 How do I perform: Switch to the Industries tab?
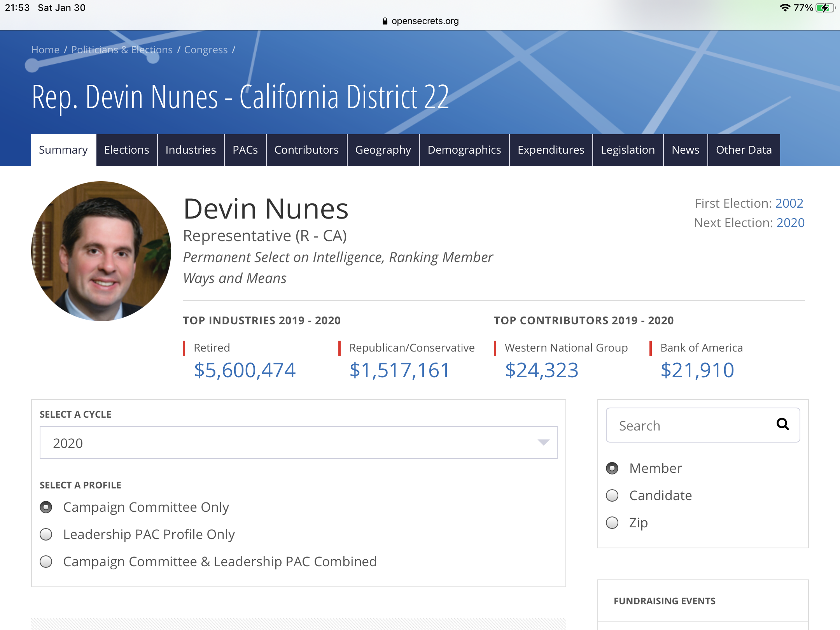191,150
